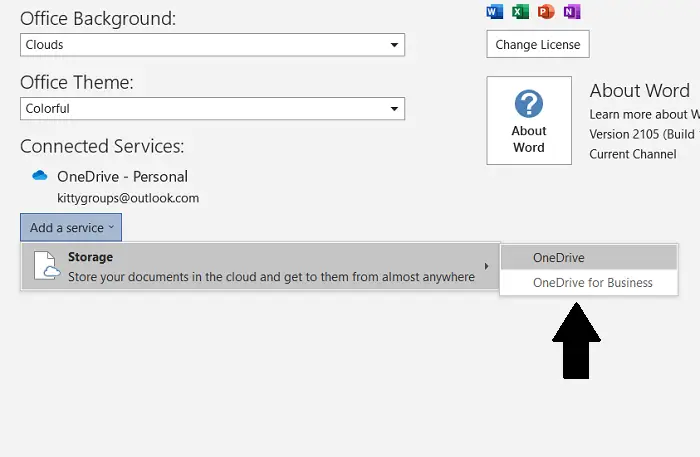The width and height of the screenshot is (700, 457).
Task: Choose Storage from the service menu
Action: click(x=261, y=266)
